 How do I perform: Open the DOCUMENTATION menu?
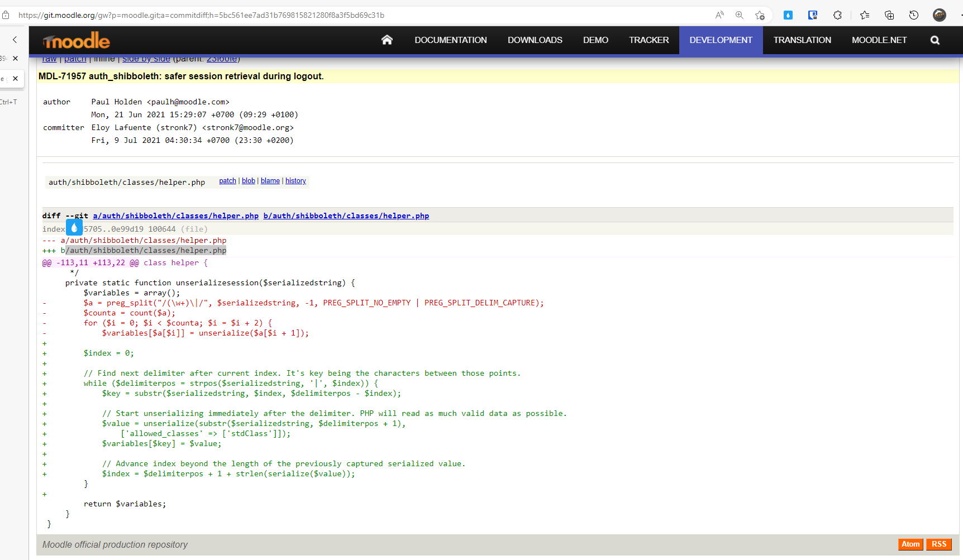451,40
